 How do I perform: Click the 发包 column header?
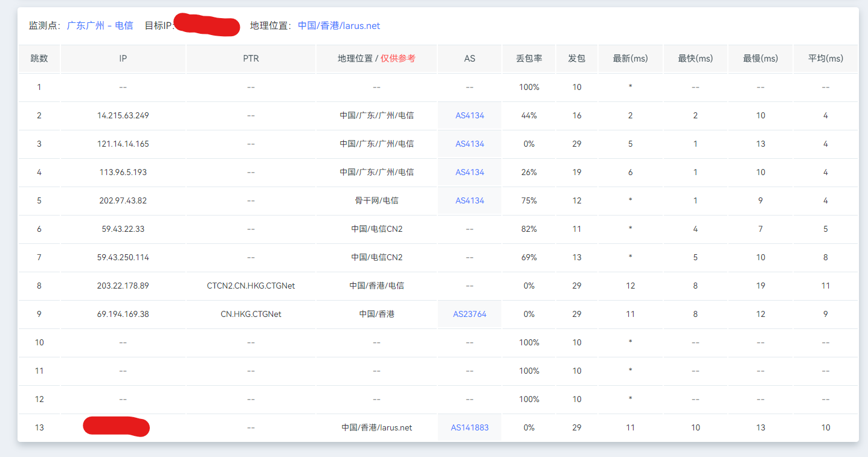(577, 59)
